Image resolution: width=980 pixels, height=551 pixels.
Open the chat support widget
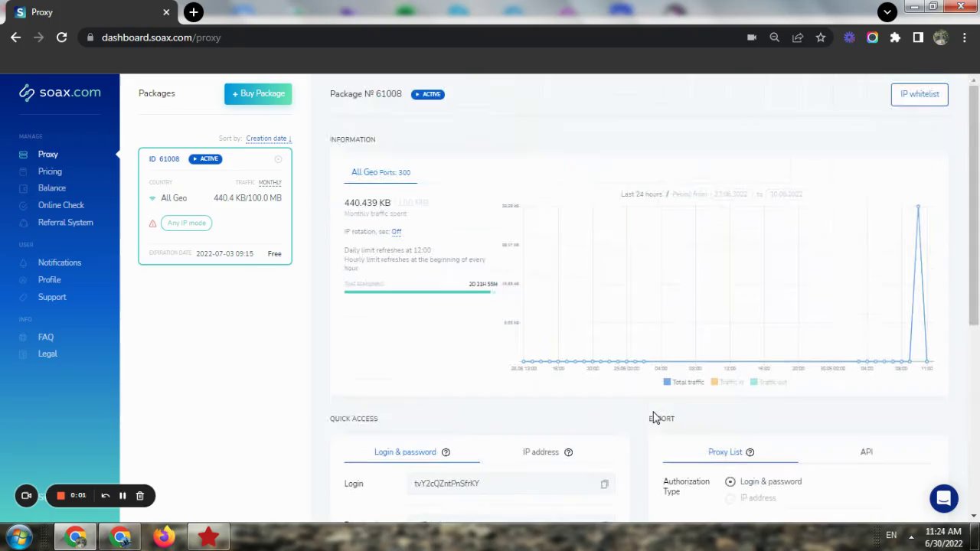(943, 498)
